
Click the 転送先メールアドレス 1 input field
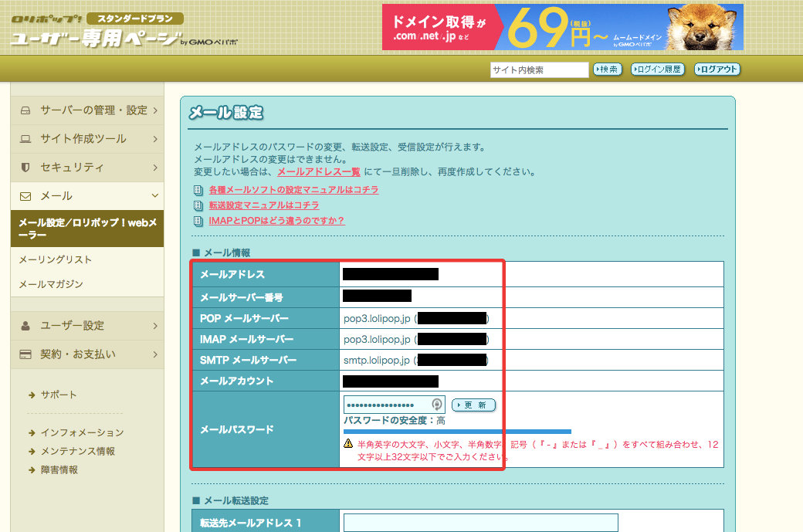(481, 523)
